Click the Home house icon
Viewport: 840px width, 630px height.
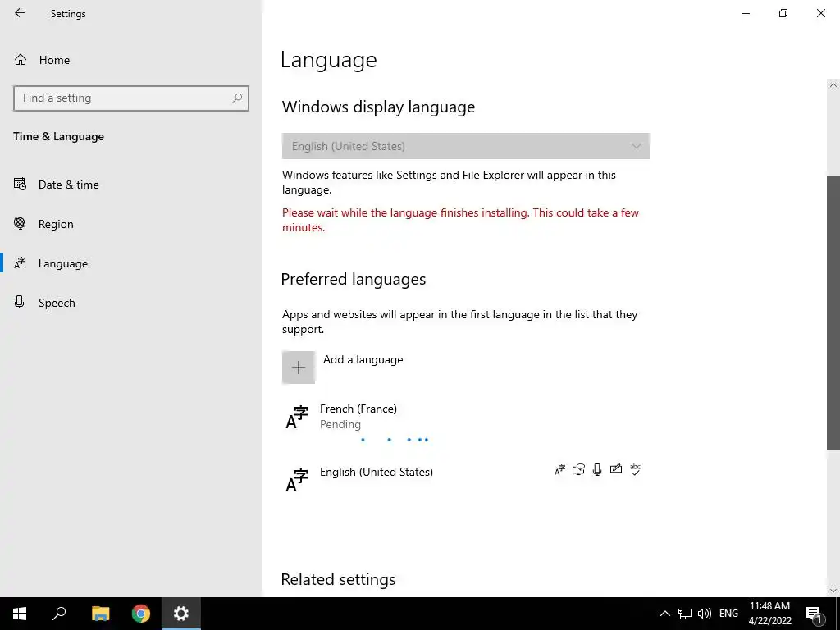click(21, 59)
